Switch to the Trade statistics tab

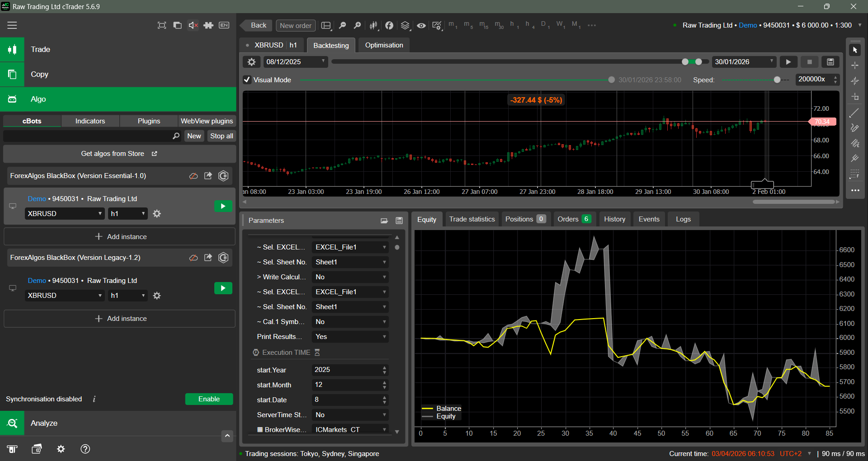tap(472, 219)
